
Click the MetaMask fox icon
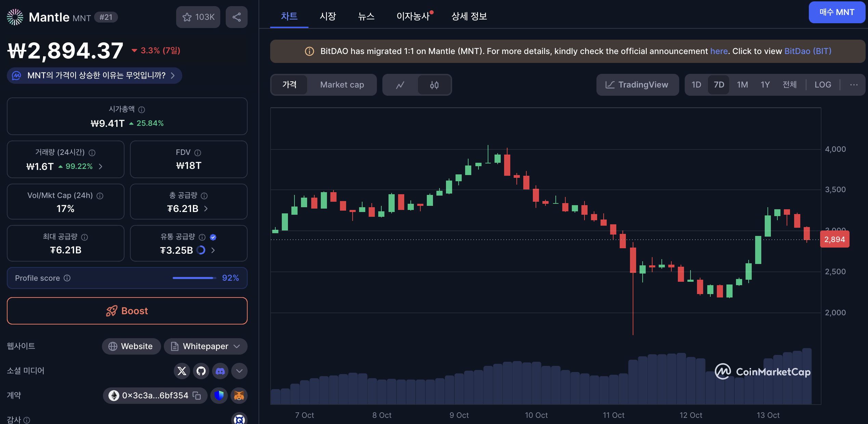[x=239, y=396]
